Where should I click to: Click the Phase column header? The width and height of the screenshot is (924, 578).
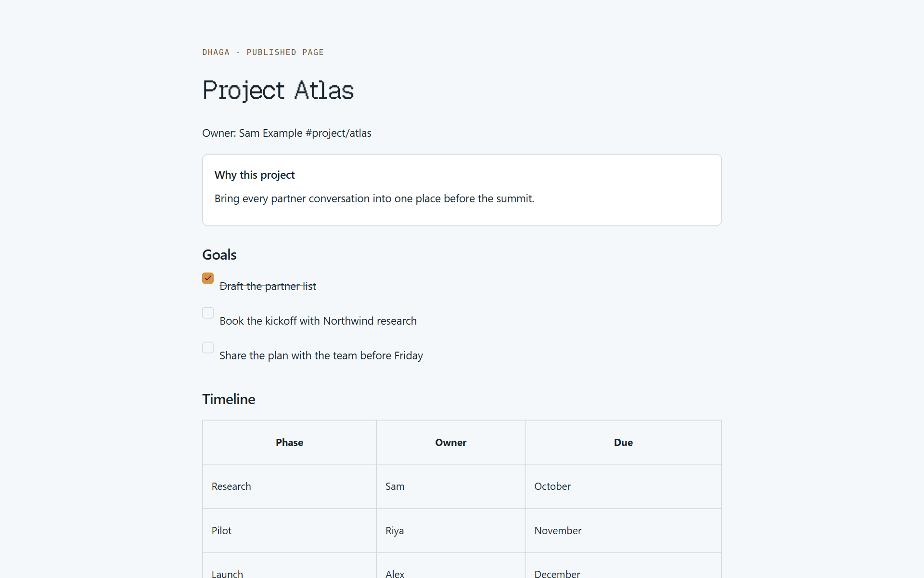point(289,442)
